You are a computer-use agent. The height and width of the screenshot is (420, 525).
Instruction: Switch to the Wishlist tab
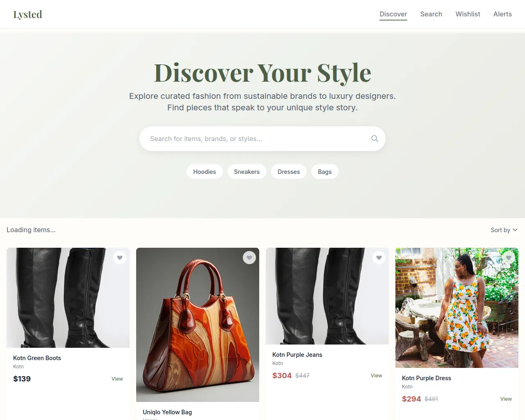(x=468, y=14)
